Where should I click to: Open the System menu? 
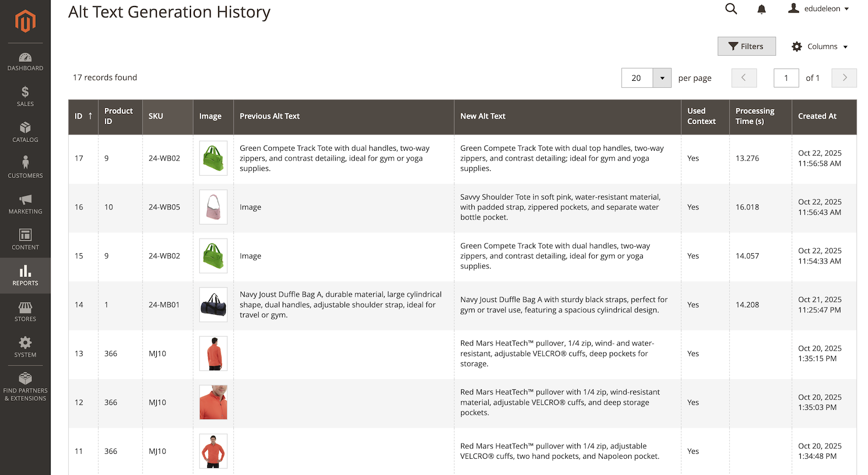25,348
